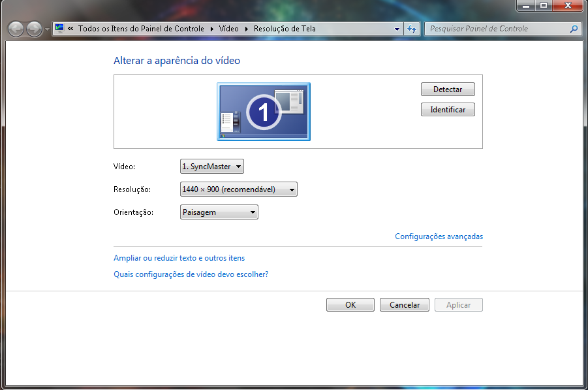
Task: Open the Resolução dropdown '1440 × 900'
Action: pos(238,189)
